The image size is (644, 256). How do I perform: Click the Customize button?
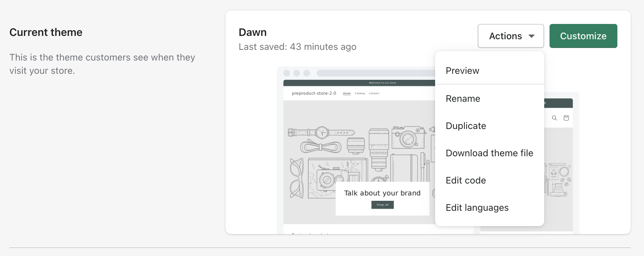pos(583,36)
